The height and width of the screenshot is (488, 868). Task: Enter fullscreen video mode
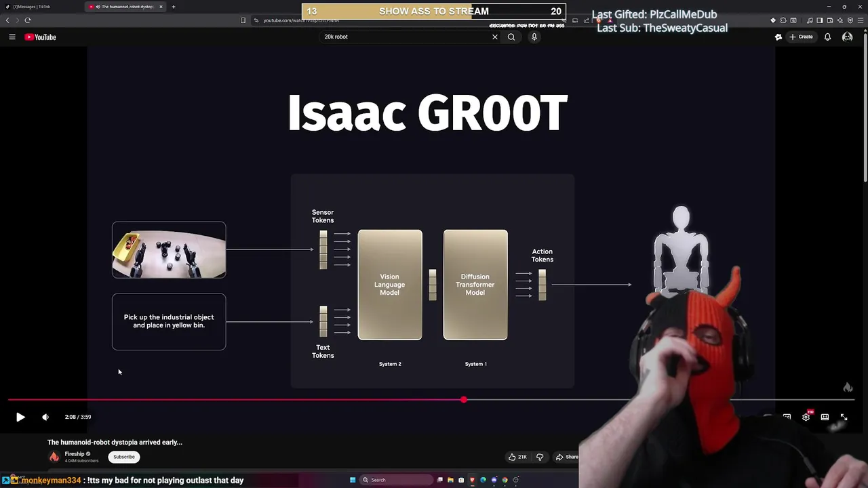844,417
